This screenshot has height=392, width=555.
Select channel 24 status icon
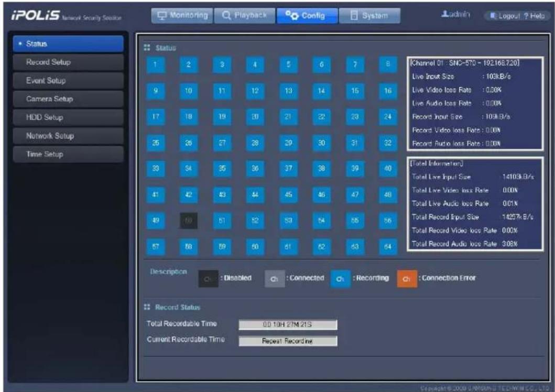point(388,117)
